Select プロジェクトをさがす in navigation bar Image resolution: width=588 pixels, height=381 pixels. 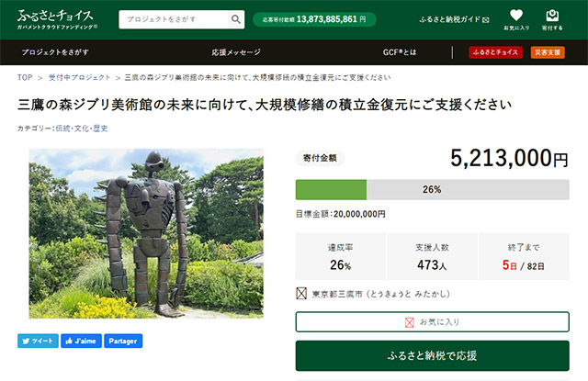pyautogui.click(x=55, y=52)
